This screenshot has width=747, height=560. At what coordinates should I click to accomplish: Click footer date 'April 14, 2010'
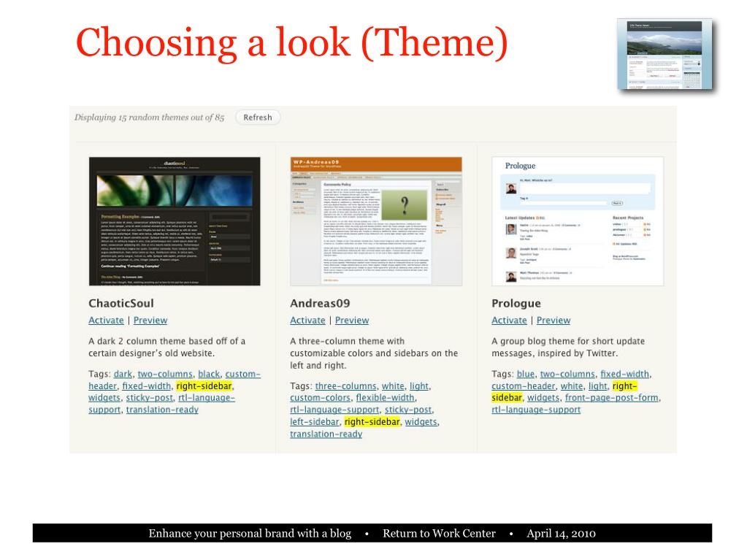(x=561, y=533)
